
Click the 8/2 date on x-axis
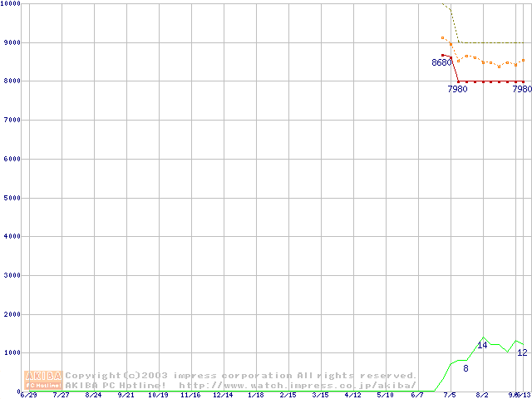pyautogui.click(x=482, y=395)
